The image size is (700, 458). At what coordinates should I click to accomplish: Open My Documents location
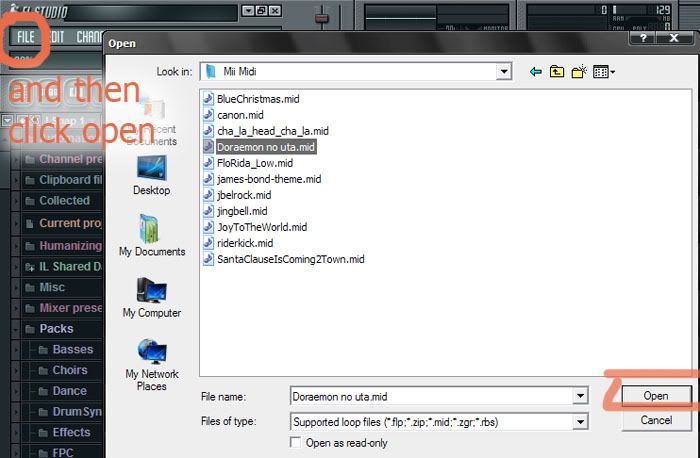152,236
